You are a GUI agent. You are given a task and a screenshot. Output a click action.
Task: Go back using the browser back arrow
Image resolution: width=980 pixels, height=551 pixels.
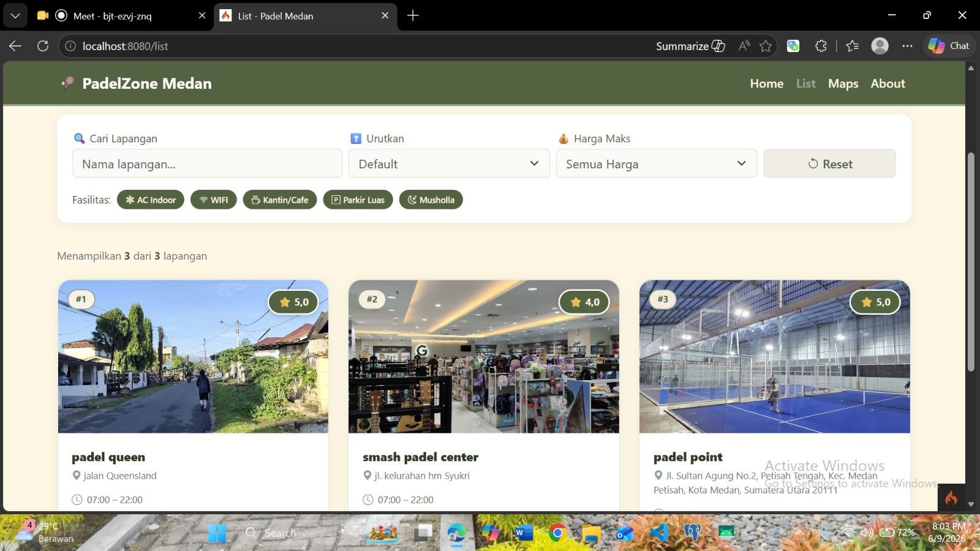click(x=15, y=46)
